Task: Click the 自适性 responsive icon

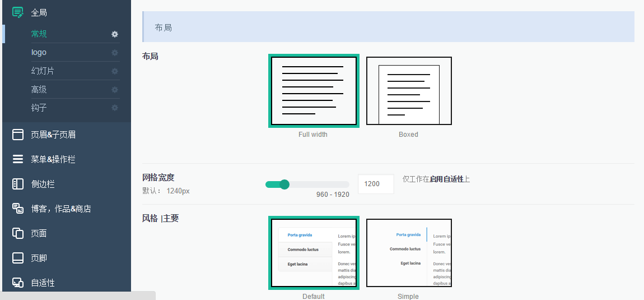Action: pos(18,283)
